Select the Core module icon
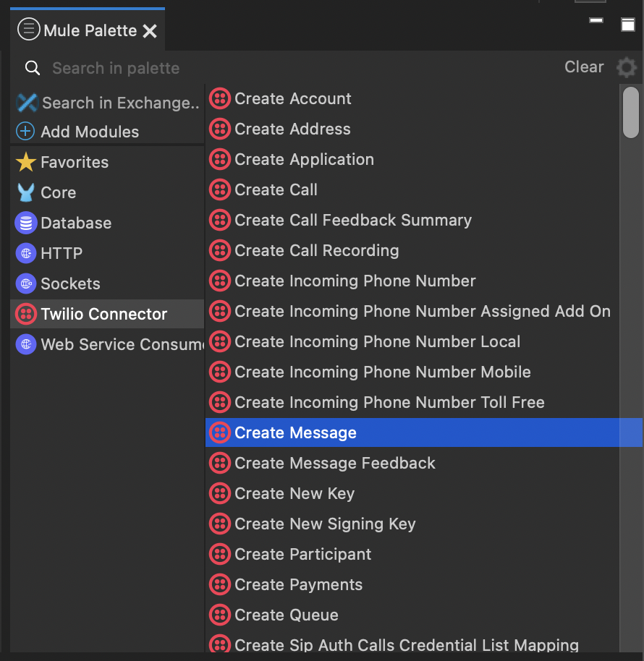644x661 pixels. pos(26,192)
